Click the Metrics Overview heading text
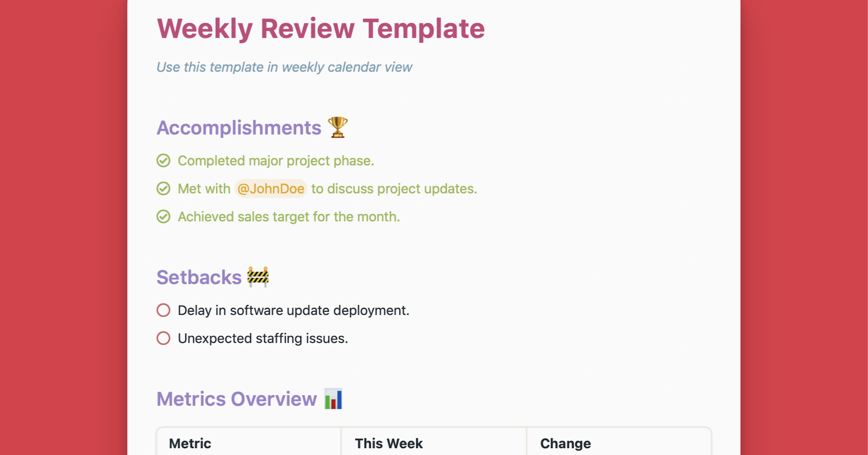Screen dimensions: 868x455 click(237, 399)
